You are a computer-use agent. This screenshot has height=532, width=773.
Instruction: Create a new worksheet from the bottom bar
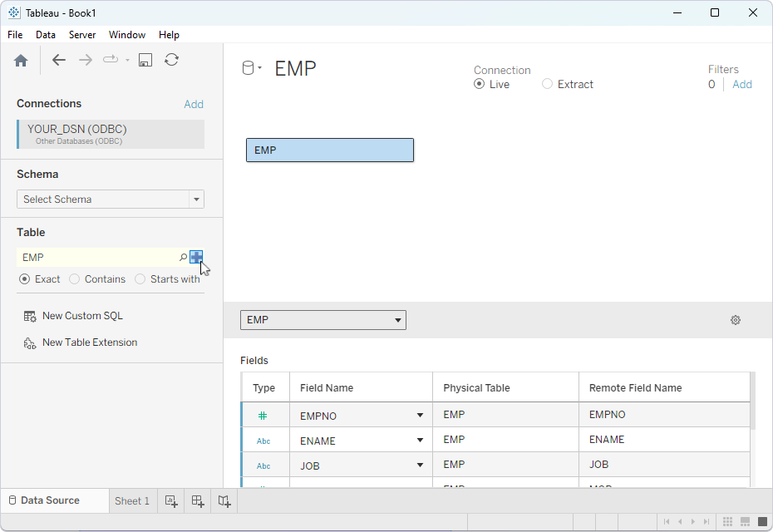170,501
